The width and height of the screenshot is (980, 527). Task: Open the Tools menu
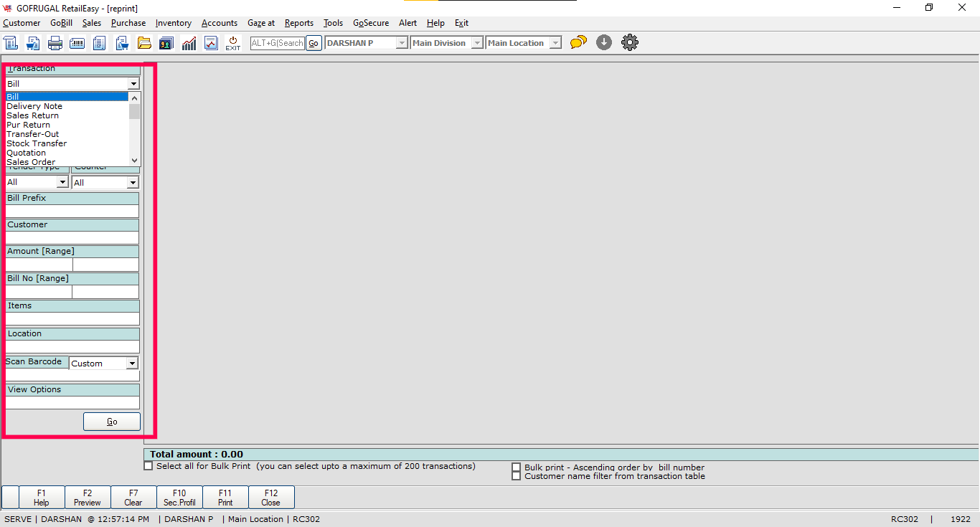tap(334, 23)
